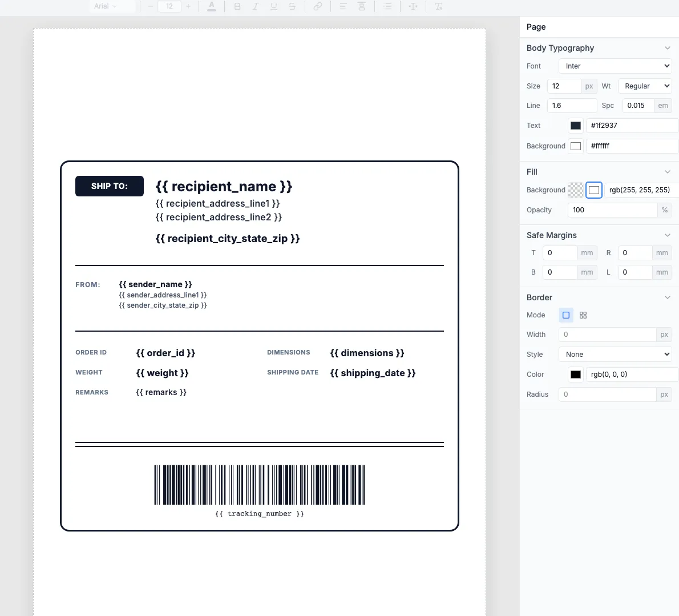Image resolution: width=679 pixels, height=616 pixels.
Task: Clear text formatting with the Tx icon
Action: pos(438,6)
